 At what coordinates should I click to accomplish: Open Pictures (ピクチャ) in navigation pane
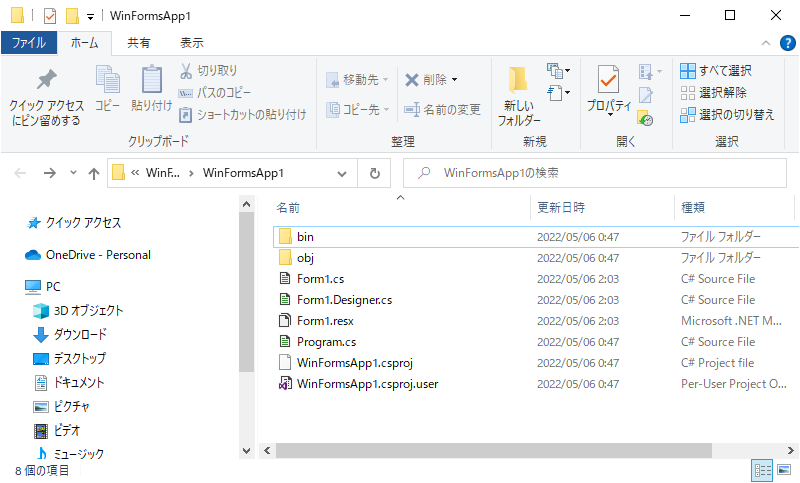coord(61,406)
